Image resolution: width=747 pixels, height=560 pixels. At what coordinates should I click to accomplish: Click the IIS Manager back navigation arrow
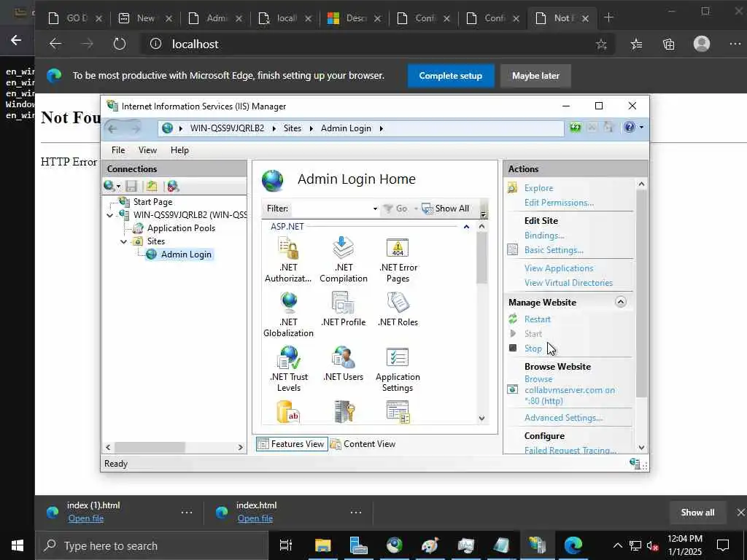(112, 128)
